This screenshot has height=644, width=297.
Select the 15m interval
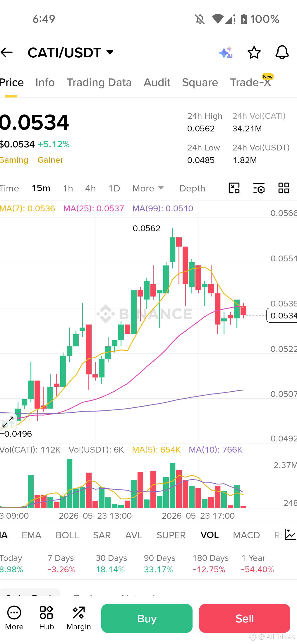coord(41,188)
